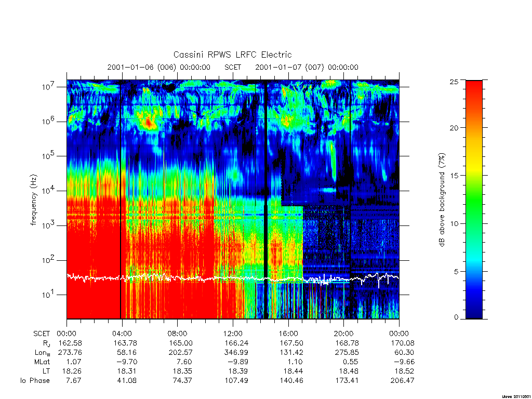Click the longitude value 273.76
Viewport: 532px width, 399px height.
(70, 353)
